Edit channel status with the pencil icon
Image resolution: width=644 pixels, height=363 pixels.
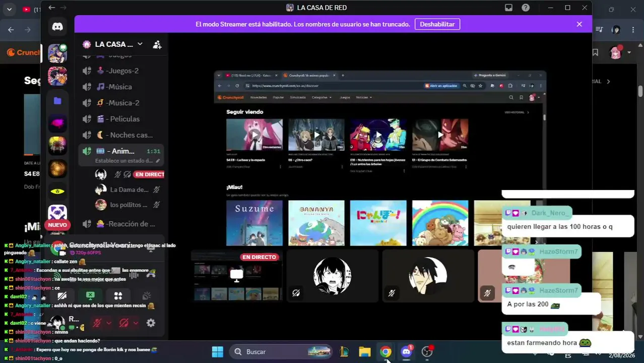coord(158,161)
